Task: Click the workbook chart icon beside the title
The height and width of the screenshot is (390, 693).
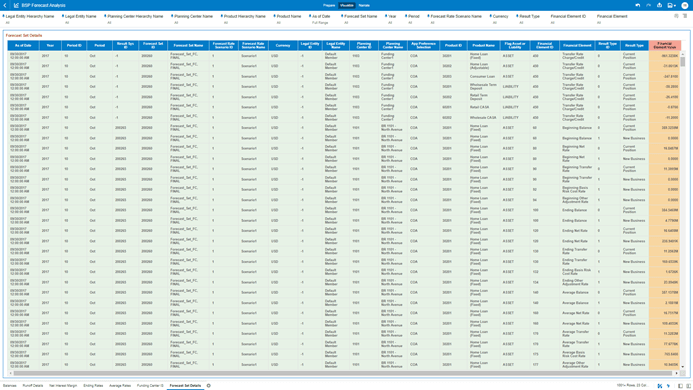Action: (16, 5)
